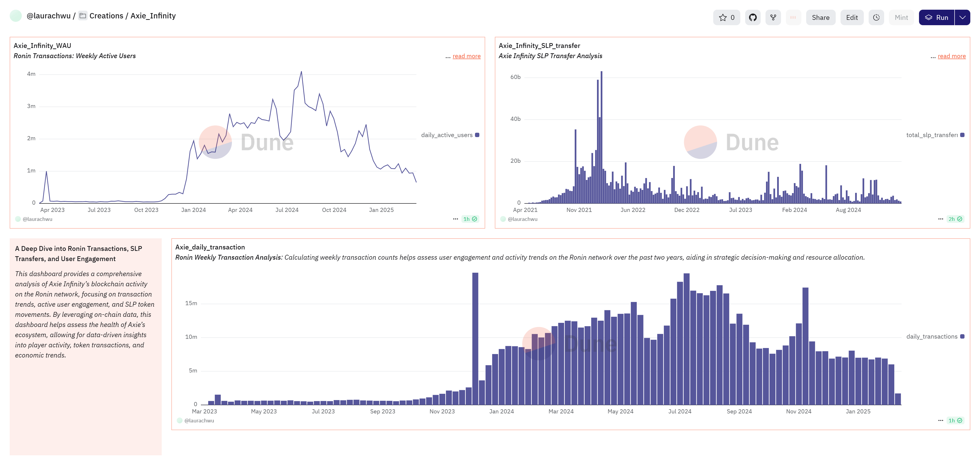Viewport: 980px width, 465px height.
Task: Click the folder icon before Creations
Action: 83,15
